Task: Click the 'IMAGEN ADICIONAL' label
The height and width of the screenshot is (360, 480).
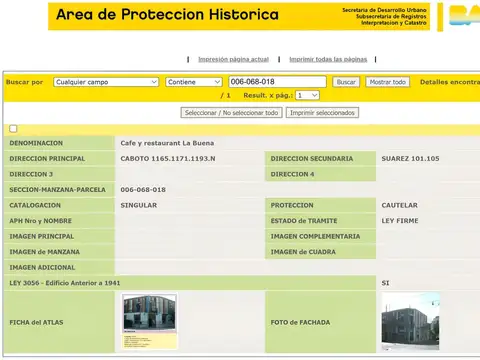Action: click(x=42, y=267)
